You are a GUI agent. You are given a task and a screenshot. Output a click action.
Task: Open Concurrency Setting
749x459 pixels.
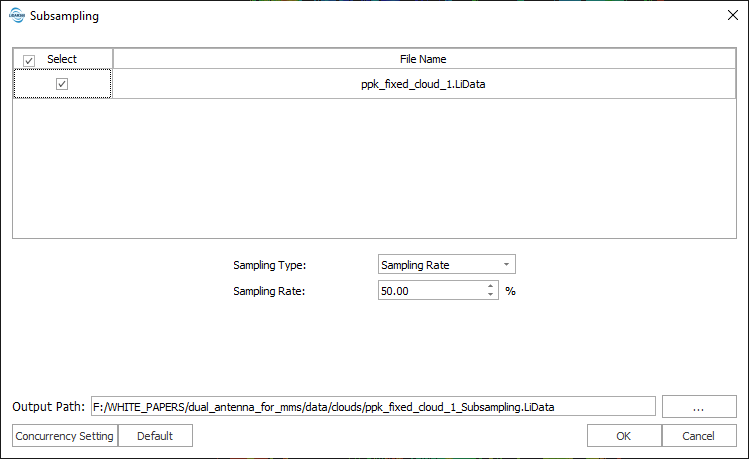[x=64, y=436]
